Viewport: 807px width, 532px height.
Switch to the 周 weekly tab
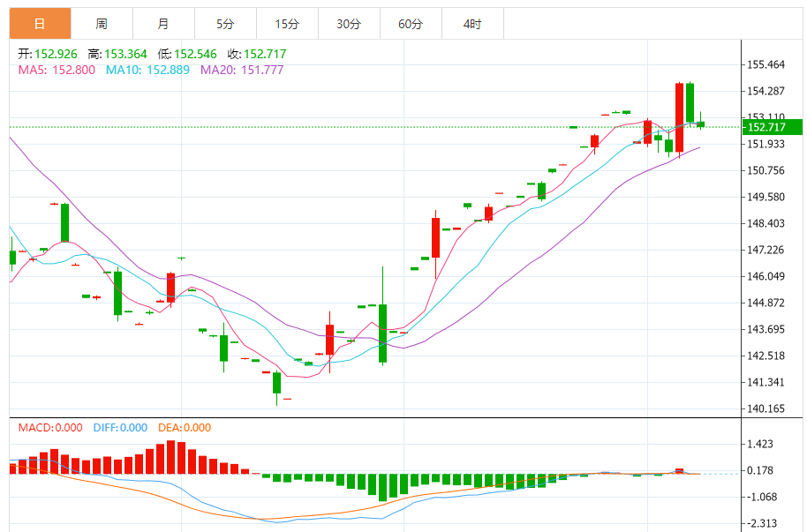point(102,24)
